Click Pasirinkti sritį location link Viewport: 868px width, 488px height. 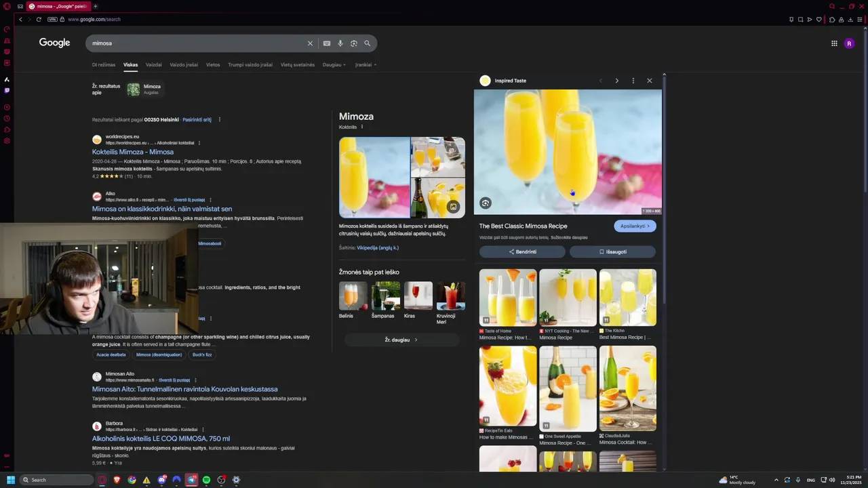click(x=197, y=120)
